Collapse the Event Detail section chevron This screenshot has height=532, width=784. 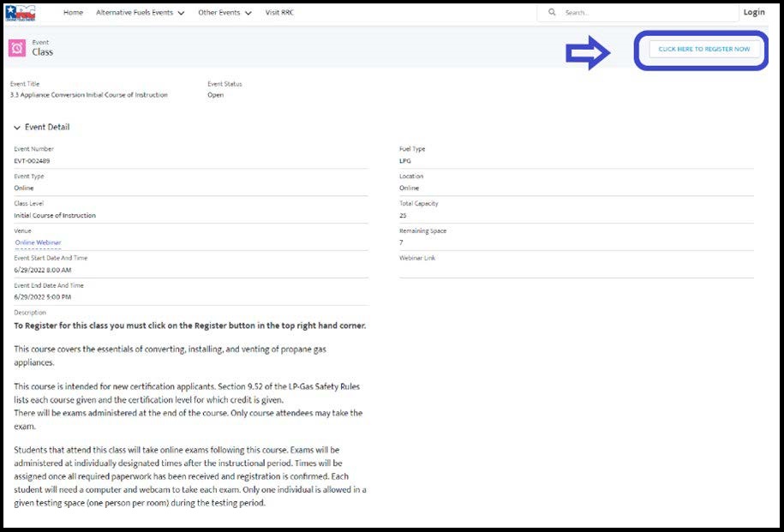tap(17, 128)
